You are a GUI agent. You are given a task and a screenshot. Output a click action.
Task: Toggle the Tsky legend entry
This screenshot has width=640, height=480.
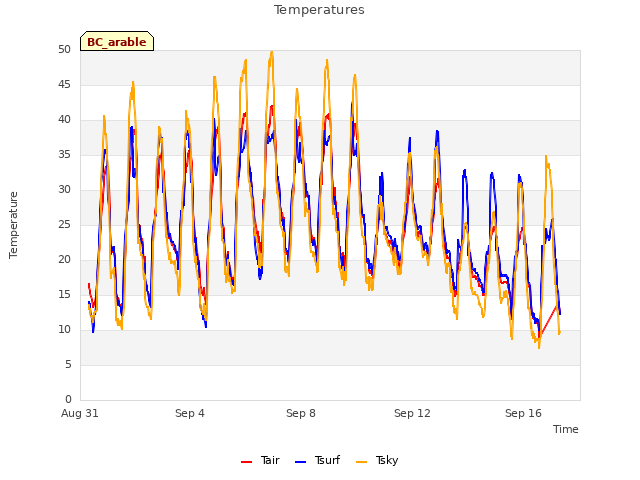tap(377, 460)
